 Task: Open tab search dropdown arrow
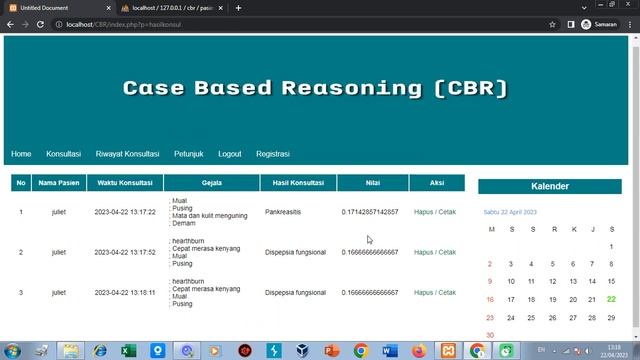pyautogui.click(x=584, y=8)
